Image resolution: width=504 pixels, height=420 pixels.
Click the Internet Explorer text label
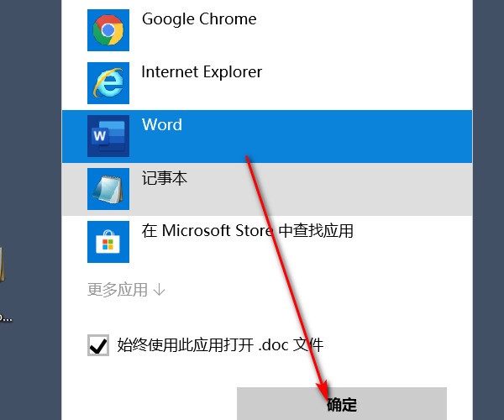click(202, 72)
